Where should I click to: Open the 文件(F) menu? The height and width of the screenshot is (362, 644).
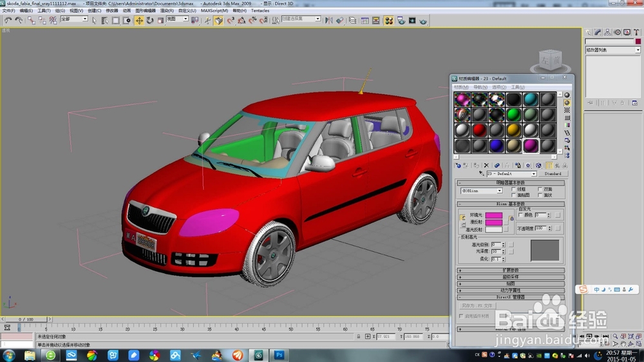(x=8, y=11)
